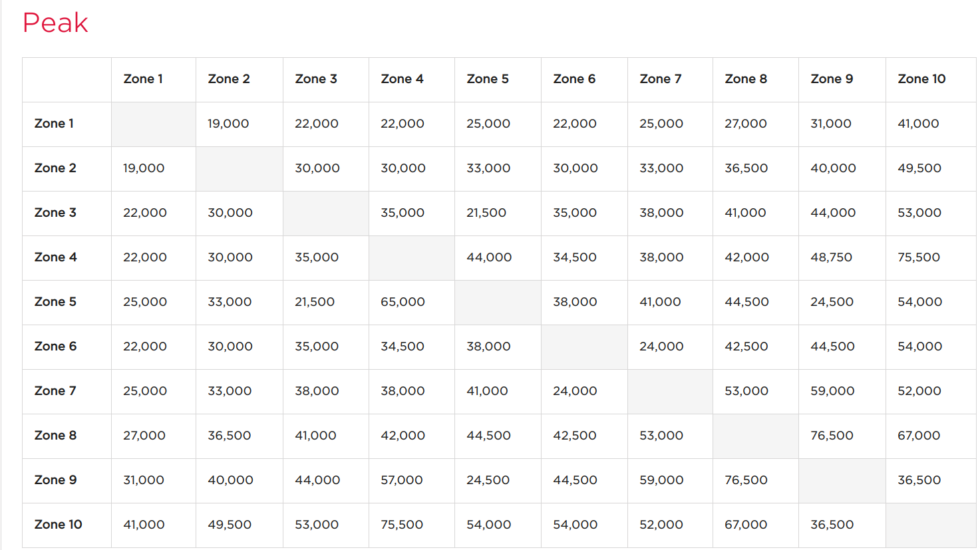Click the Zone 5 column header

488,79
